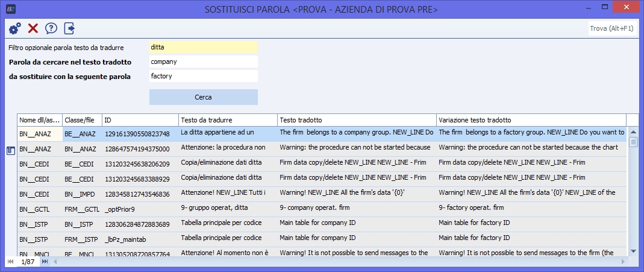The width and height of the screenshot is (644, 272).
Task: Open help with the question mark icon
Action: [x=51, y=28]
